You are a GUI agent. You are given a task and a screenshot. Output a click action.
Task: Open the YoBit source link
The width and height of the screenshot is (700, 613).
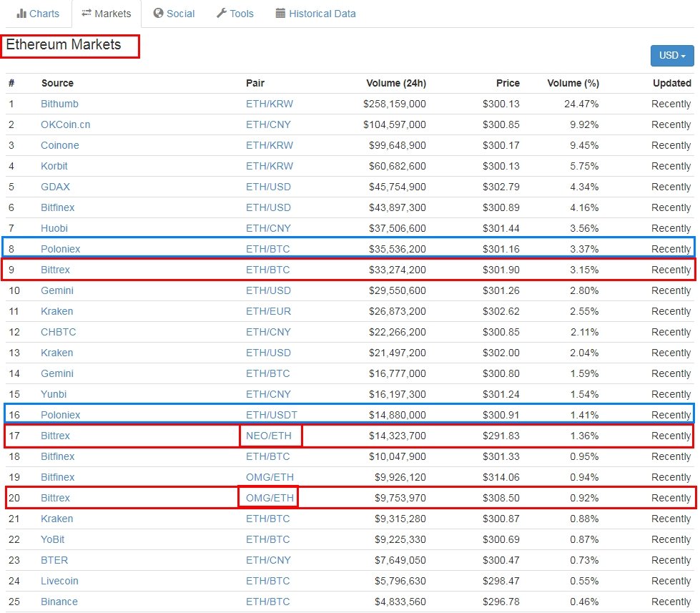coord(54,539)
